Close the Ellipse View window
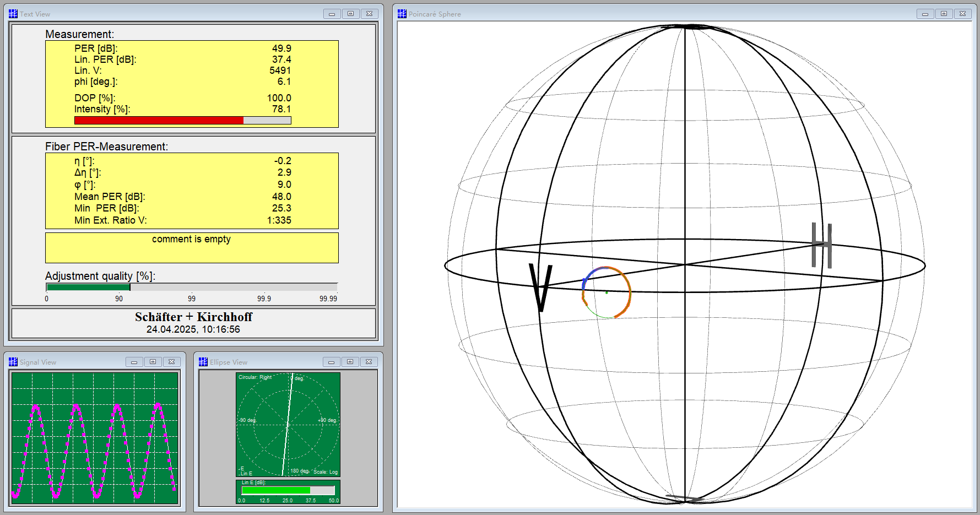 (369, 362)
